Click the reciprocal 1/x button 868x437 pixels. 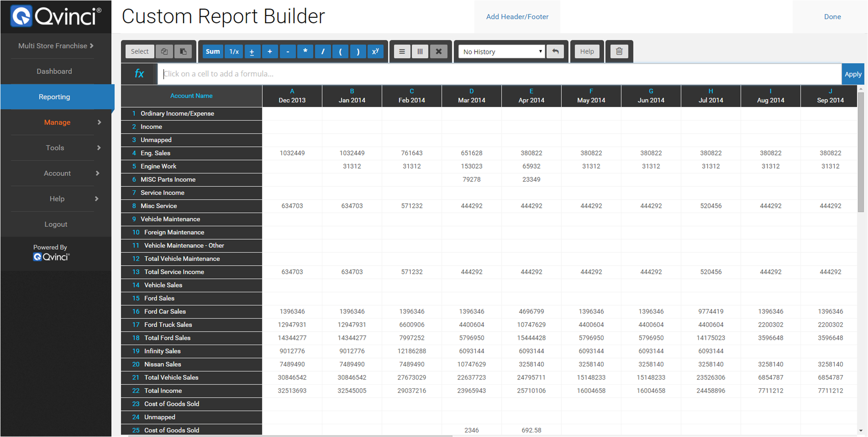[x=234, y=51]
